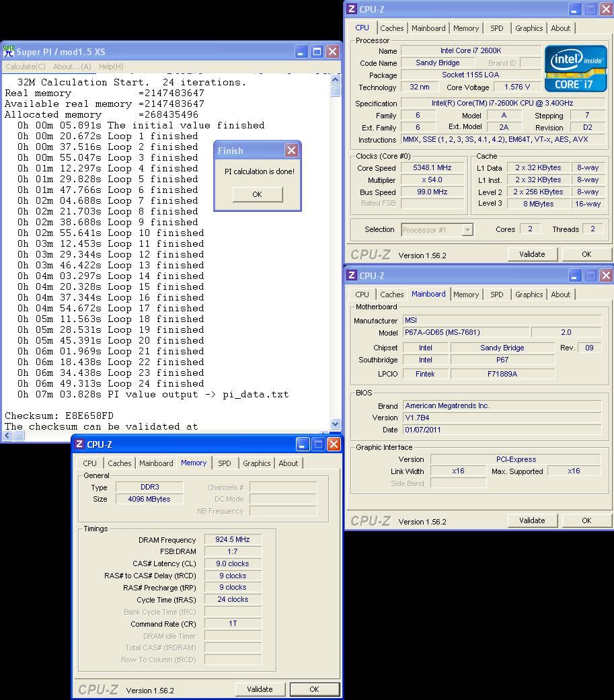Open Caches tab in Memory CPU-Z window
Viewport: 614px width, 700px height.
(119, 463)
